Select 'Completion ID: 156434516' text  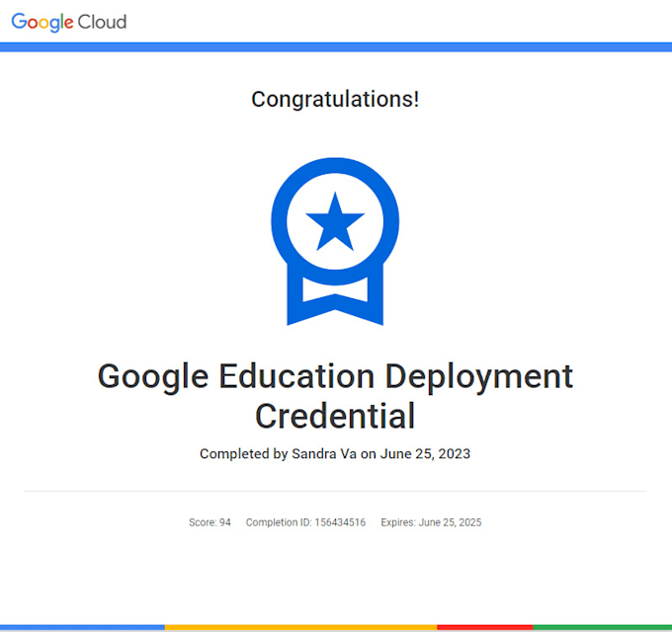[305, 522]
